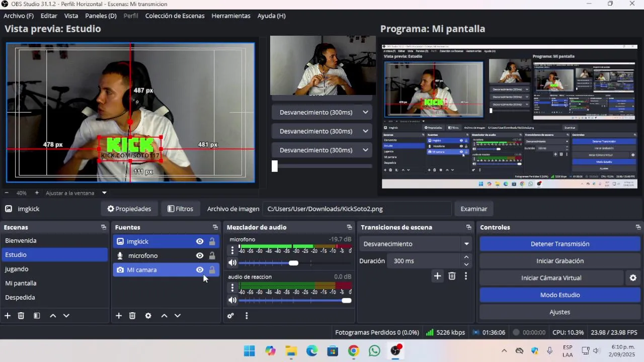
Task: Move source down arrow in Fuentes
Action: [178, 316]
